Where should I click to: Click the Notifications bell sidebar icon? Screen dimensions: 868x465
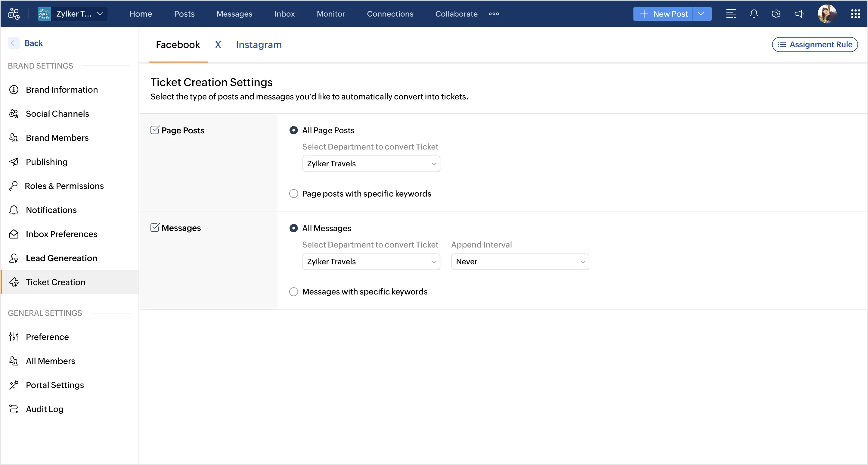(x=14, y=210)
